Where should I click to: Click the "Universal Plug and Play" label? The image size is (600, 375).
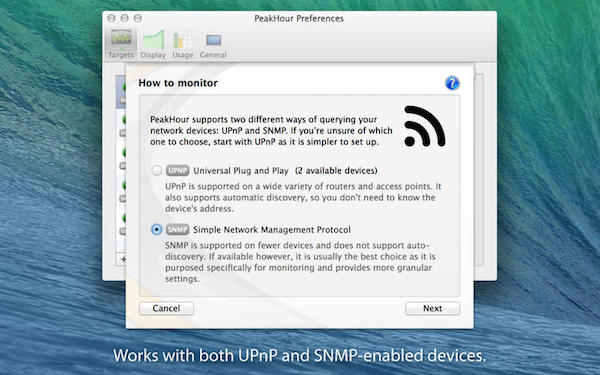coord(241,171)
